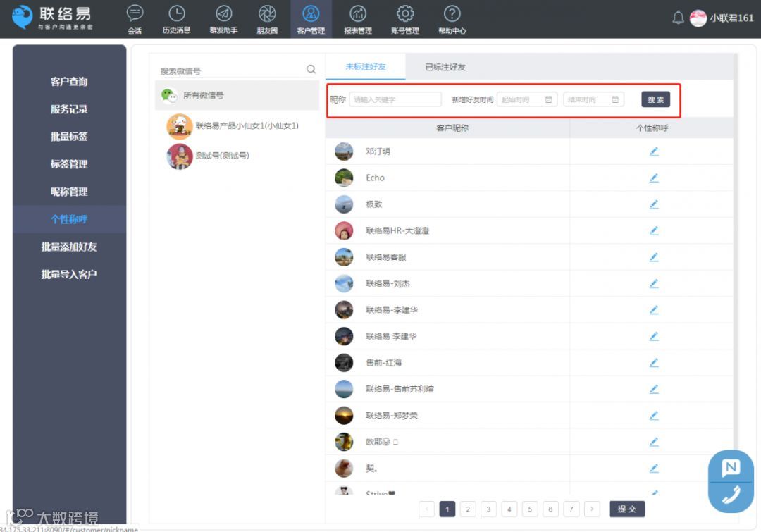Open 批量添加好友 in sidebar
Viewport: 761px width, 532px height.
(69, 247)
